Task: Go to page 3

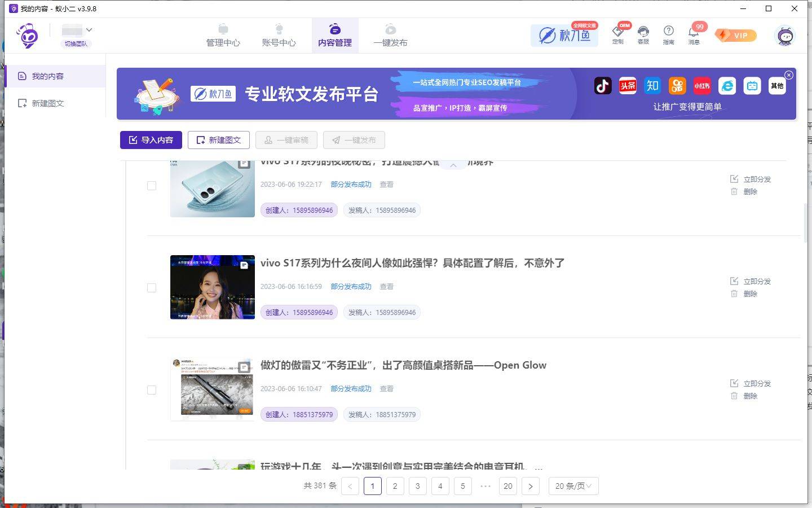Action: tap(418, 486)
